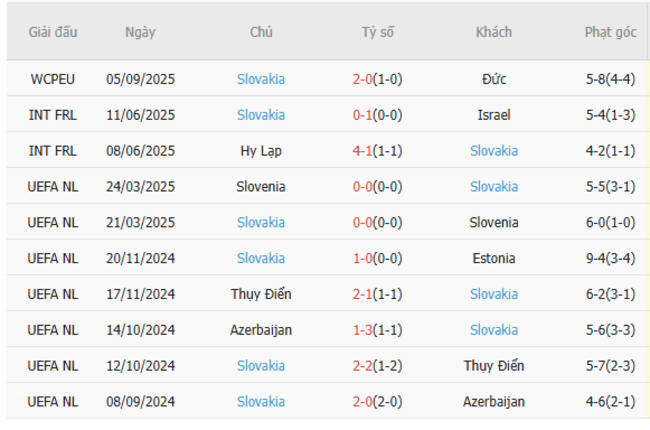Select the WCPEU league label

tap(53, 79)
